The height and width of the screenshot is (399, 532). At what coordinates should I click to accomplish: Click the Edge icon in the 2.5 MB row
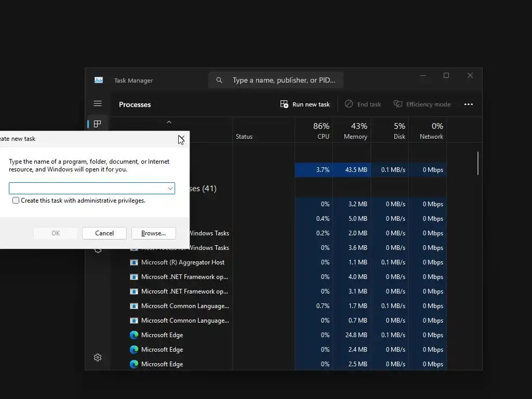point(134,364)
